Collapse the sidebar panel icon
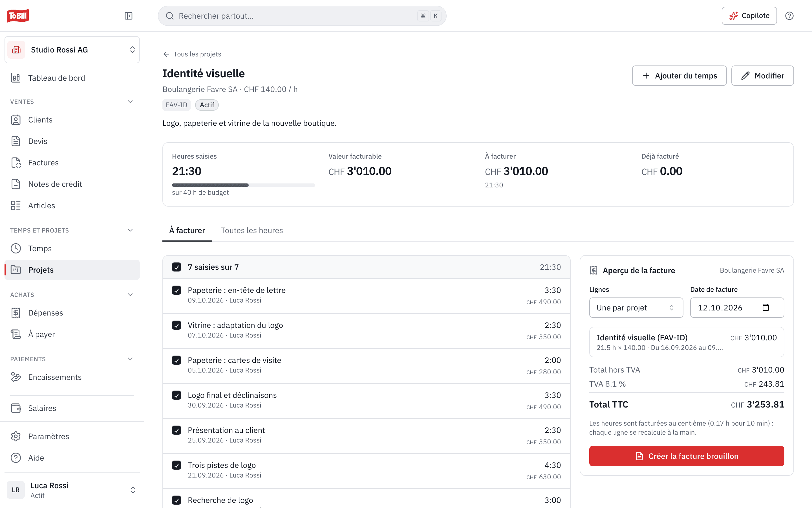Screen dimensions: 812x508 tap(129, 16)
